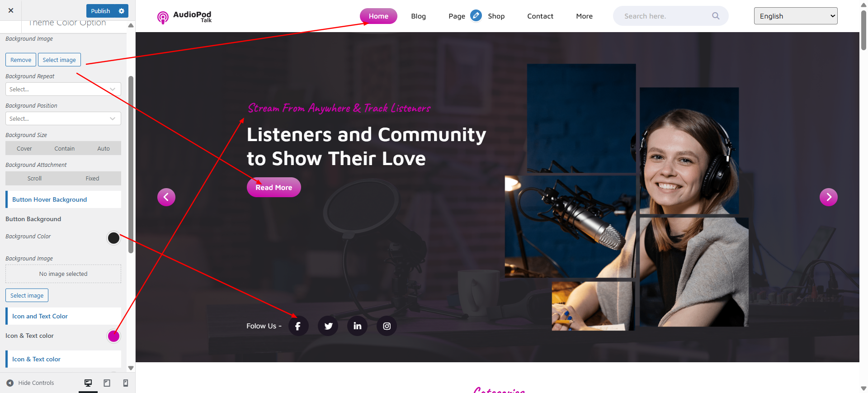Open the English language selector
The height and width of the screenshot is (393, 868).
[796, 16]
